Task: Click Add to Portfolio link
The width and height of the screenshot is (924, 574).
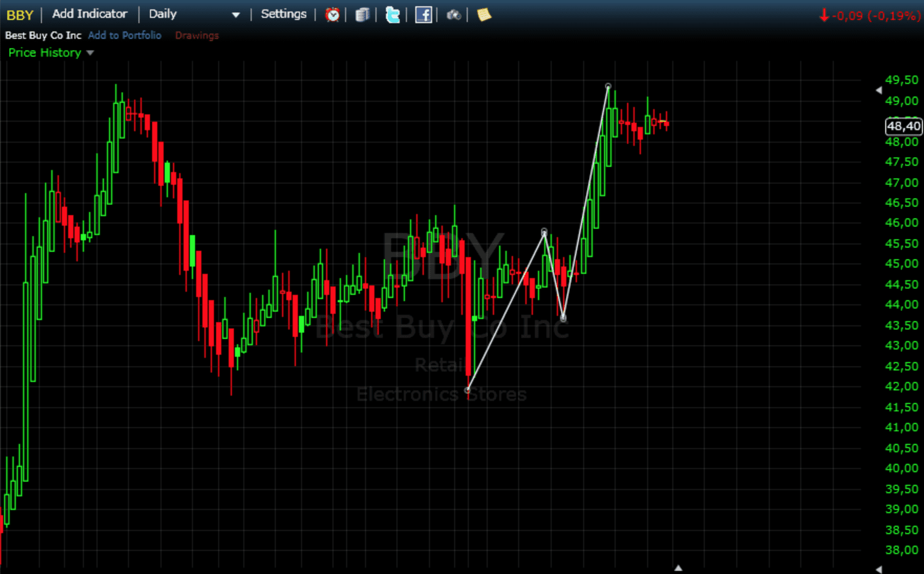Action: point(125,35)
